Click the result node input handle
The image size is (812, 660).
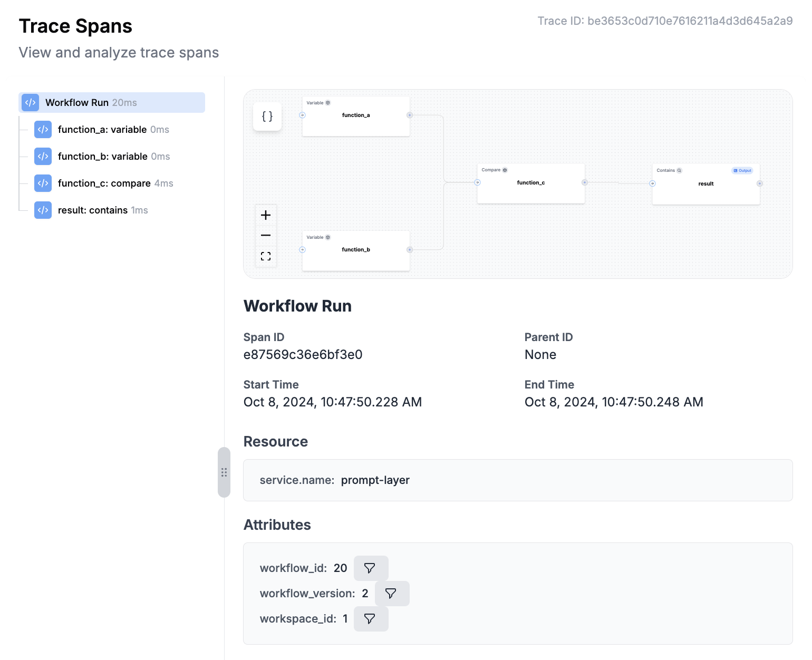click(x=653, y=183)
